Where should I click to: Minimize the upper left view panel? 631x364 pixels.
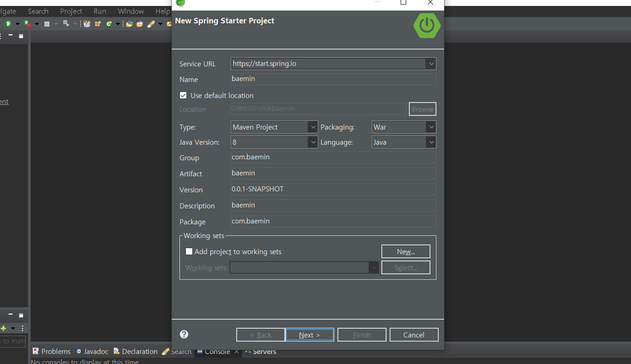[x=10, y=35]
